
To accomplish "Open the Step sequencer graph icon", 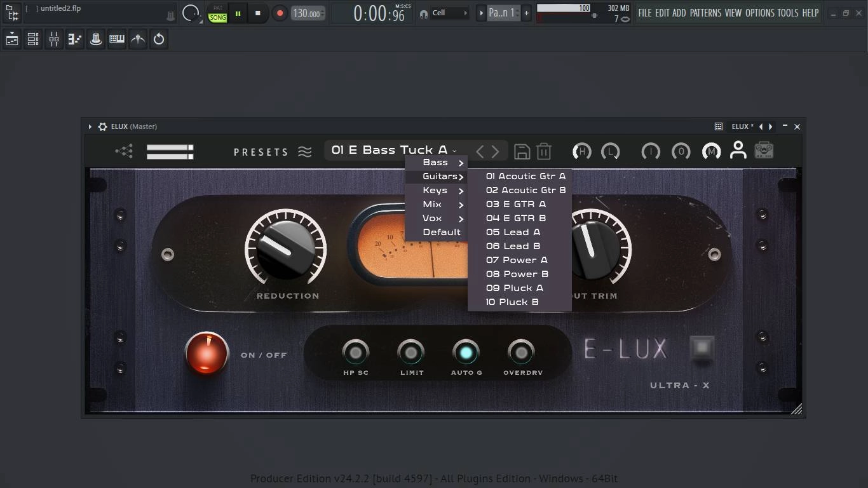I will click(75, 39).
